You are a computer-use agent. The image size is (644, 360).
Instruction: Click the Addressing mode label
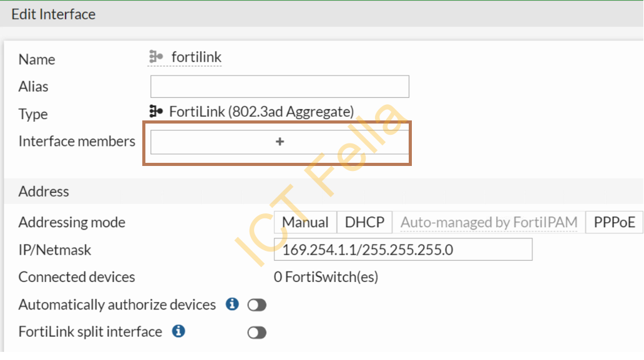72,222
